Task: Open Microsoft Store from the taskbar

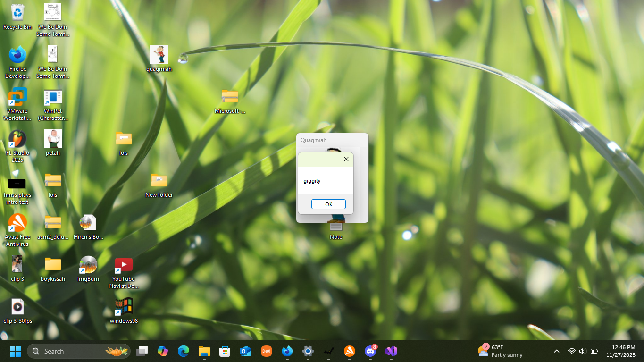Action: 225,351
